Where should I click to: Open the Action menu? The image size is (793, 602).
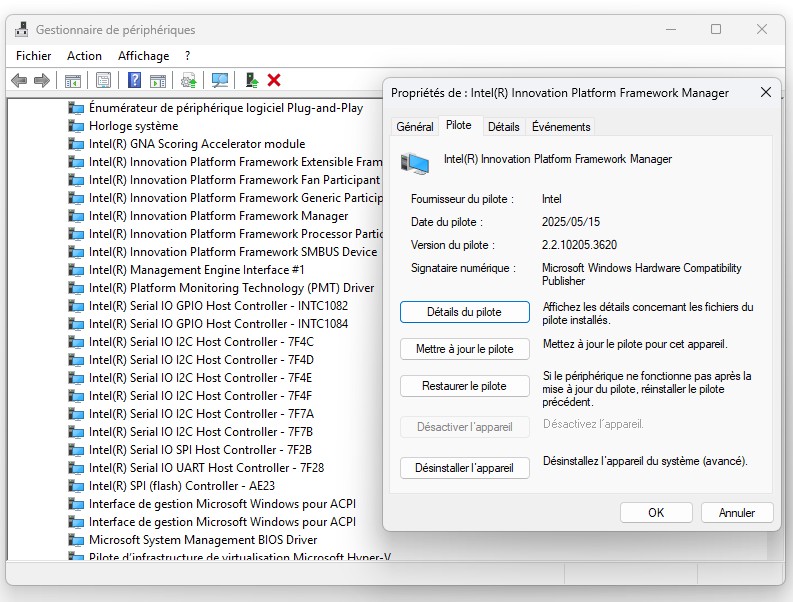point(84,56)
